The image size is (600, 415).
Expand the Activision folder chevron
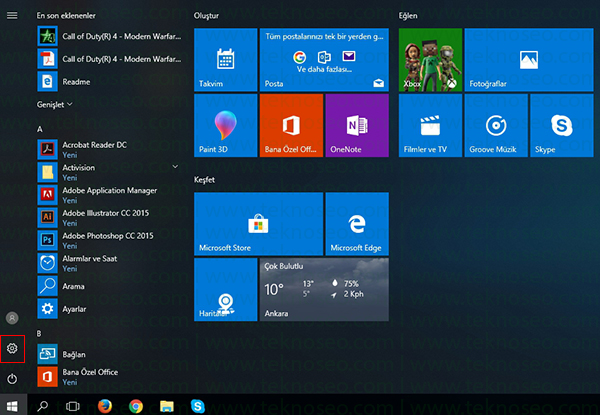pyautogui.click(x=175, y=167)
